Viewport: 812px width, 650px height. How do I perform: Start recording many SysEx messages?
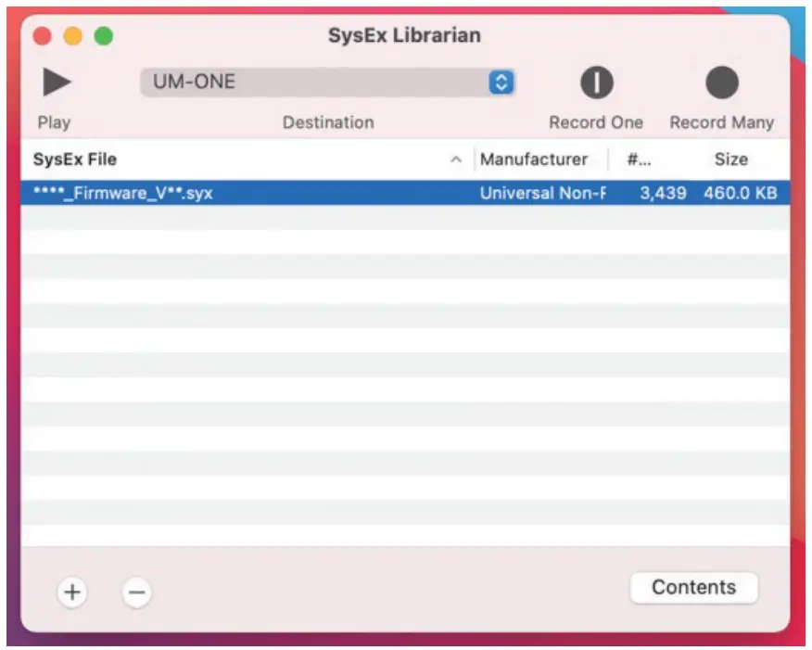pos(722,83)
